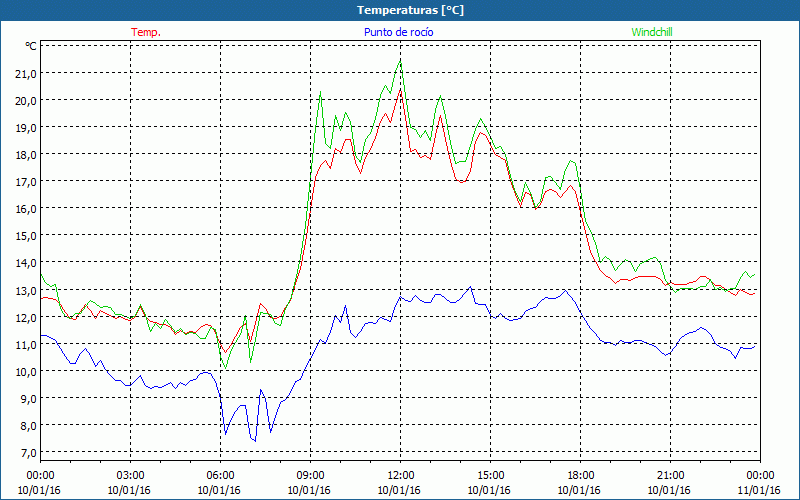Screen dimensions: 800x500
Task: Click the blue dew point minimum near 07:00
Action: (x=255, y=441)
